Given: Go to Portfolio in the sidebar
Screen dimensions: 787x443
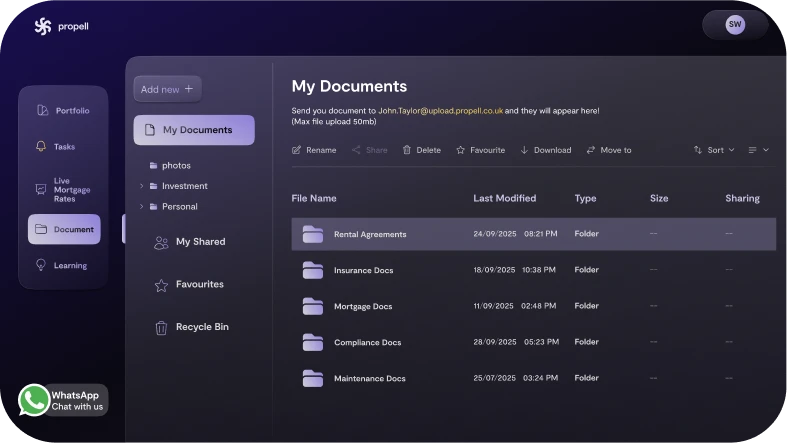Looking at the screenshot, I should (x=64, y=110).
